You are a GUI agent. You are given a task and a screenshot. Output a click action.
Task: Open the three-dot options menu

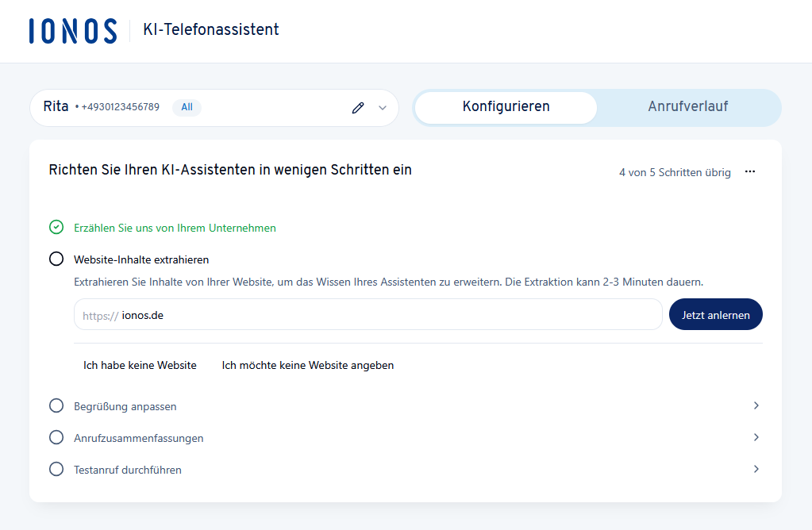click(x=749, y=171)
